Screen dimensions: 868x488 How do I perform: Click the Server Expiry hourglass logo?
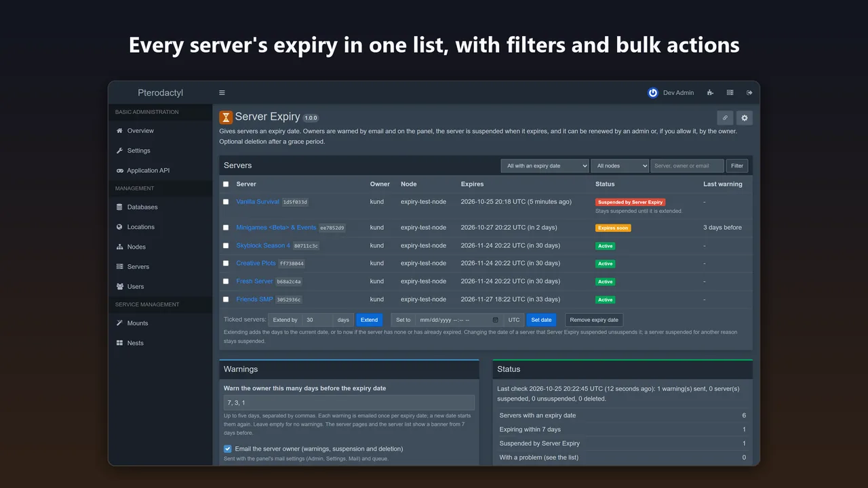tap(226, 117)
